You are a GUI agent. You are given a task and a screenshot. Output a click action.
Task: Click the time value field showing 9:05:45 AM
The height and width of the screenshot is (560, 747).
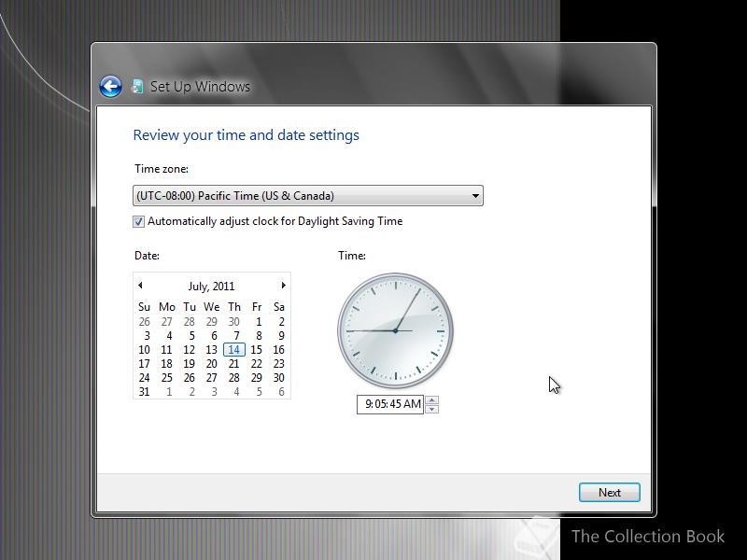pyautogui.click(x=390, y=404)
